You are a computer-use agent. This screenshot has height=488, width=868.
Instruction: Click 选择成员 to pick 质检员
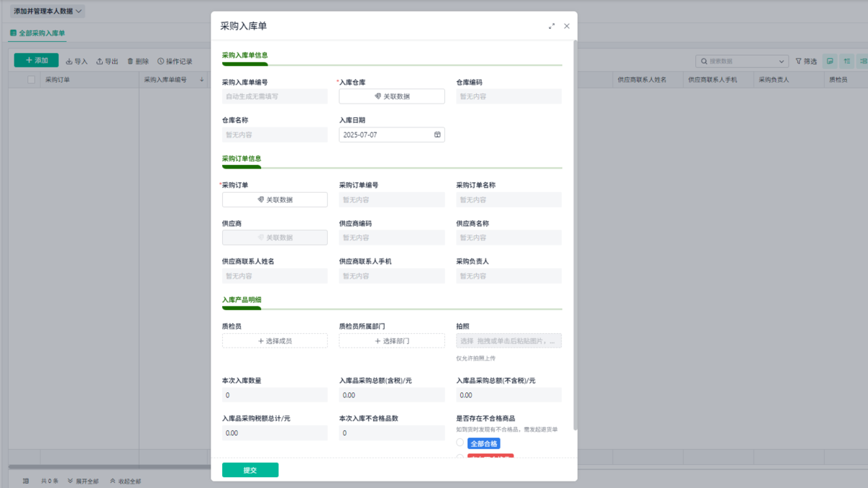coord(275,340)
